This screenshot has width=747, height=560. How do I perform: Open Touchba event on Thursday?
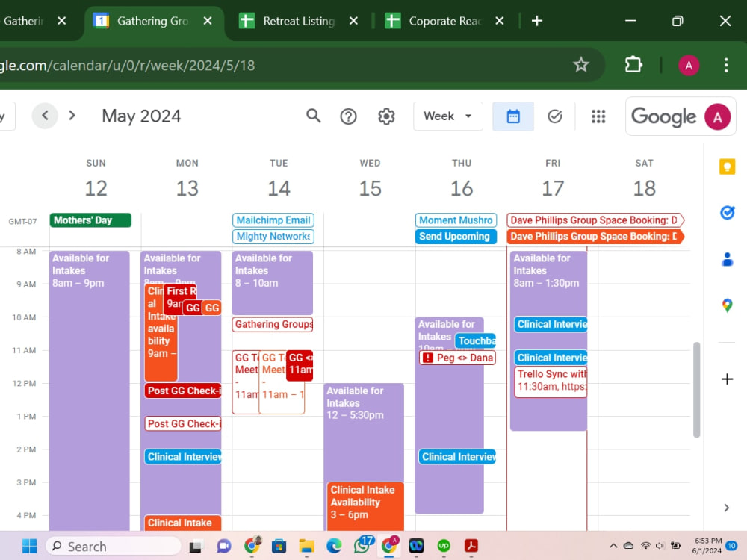tap(475, 340)
